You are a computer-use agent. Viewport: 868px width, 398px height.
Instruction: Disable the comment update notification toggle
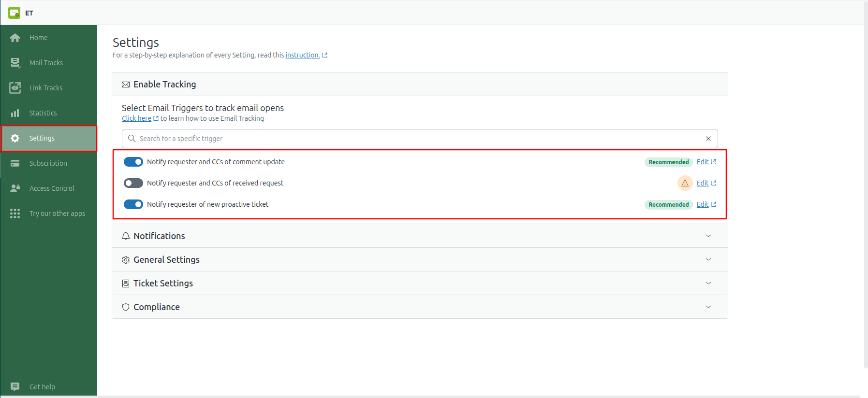point(133,162)
